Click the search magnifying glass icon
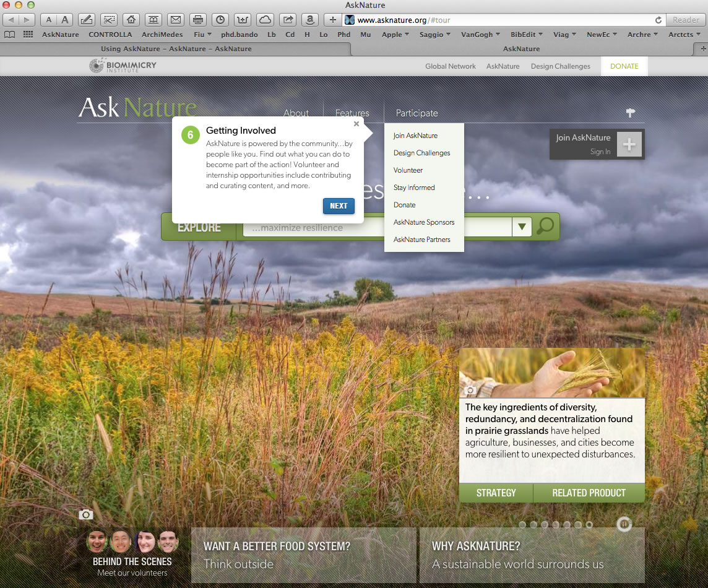 click(545, 227)
